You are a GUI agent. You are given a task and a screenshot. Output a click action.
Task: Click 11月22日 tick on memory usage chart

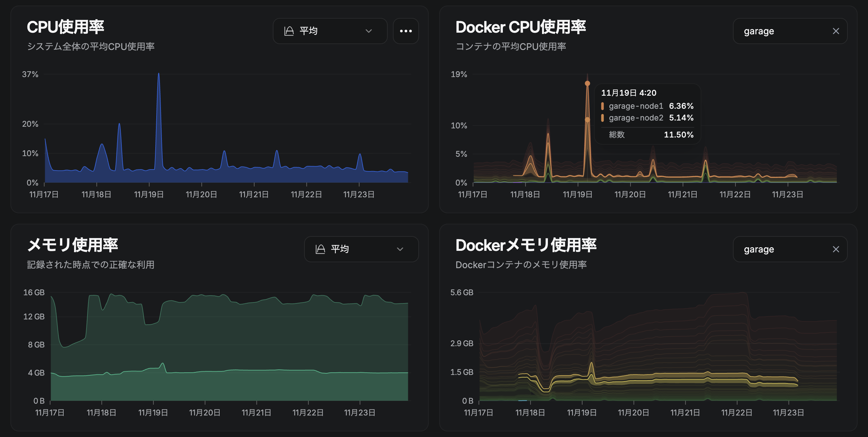click(x=308, y=413)
